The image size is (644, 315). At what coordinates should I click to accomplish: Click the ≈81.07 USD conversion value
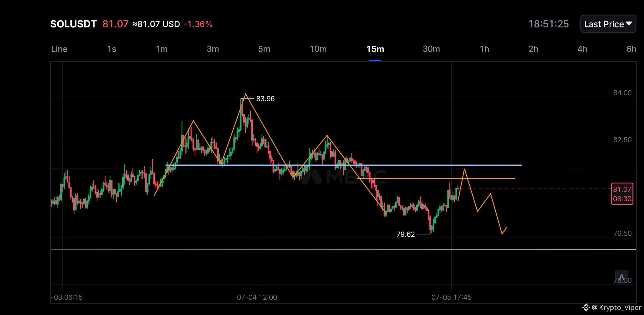click(x=156, y=24)
